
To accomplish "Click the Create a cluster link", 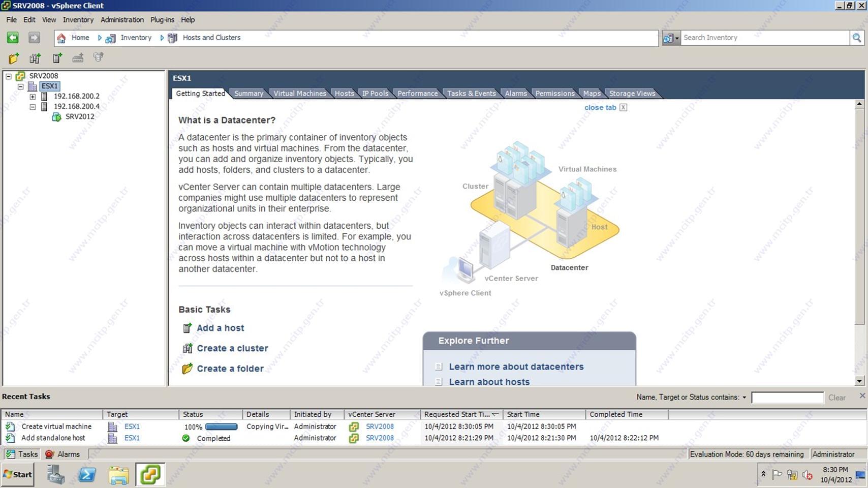I will pyautogui.click(x=232, y=348).
